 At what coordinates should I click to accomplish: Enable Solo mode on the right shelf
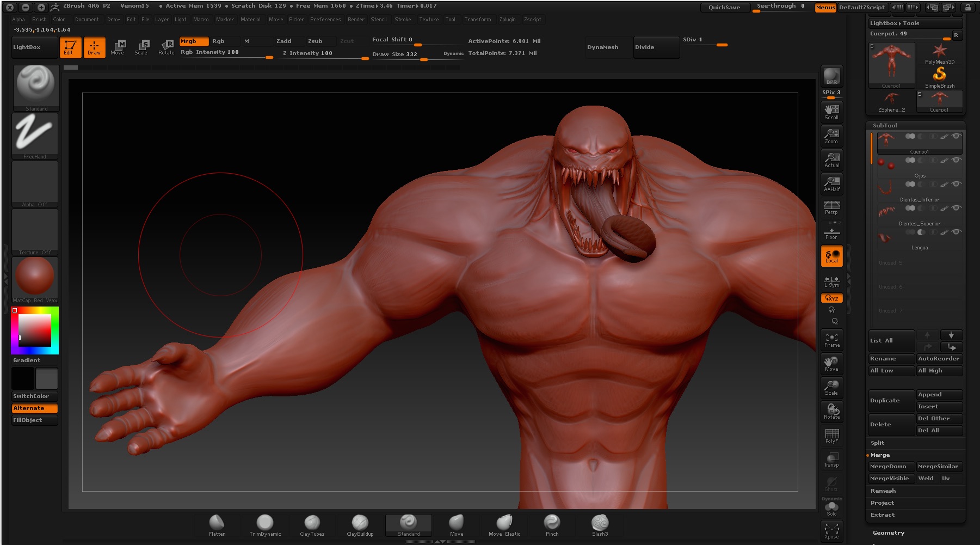831,506
